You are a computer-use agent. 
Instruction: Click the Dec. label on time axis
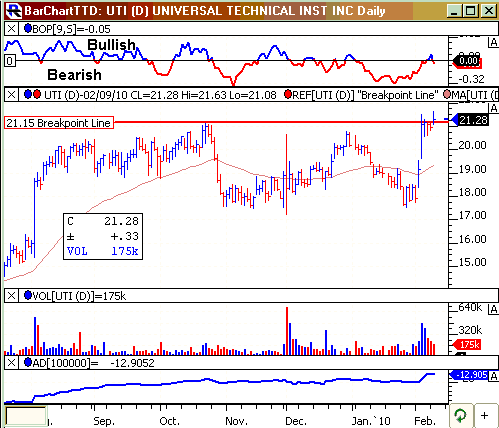coord(296,421)
